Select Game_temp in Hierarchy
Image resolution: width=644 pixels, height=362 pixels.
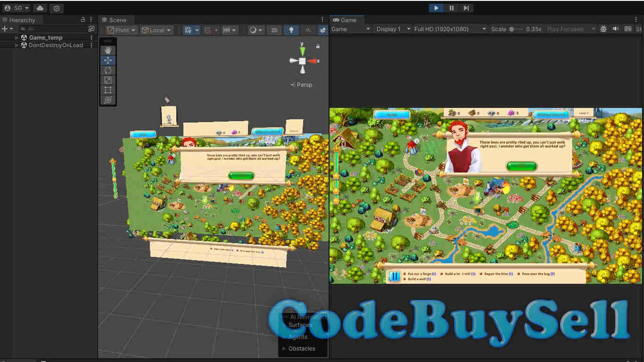pyautogui.click(x=46, y=38)
